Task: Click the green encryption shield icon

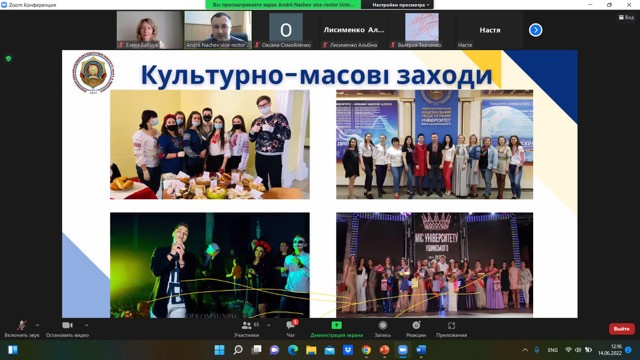Action: [9, 58]
